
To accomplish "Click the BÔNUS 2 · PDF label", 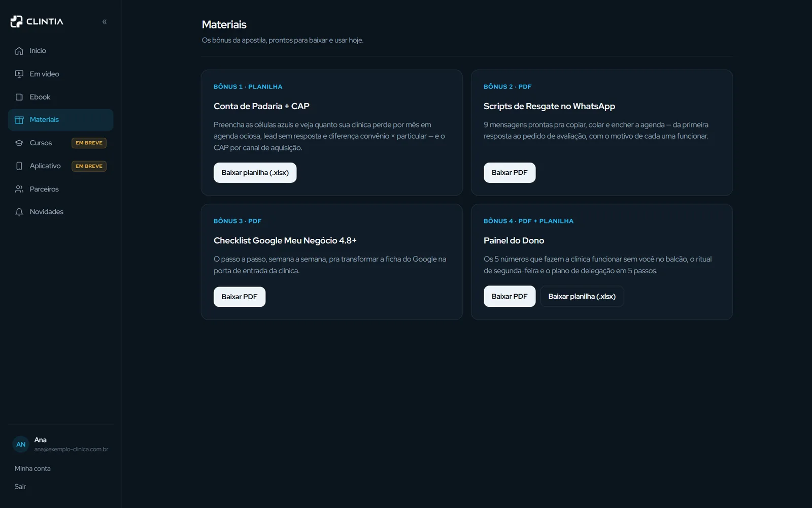I will pos(507,87).
